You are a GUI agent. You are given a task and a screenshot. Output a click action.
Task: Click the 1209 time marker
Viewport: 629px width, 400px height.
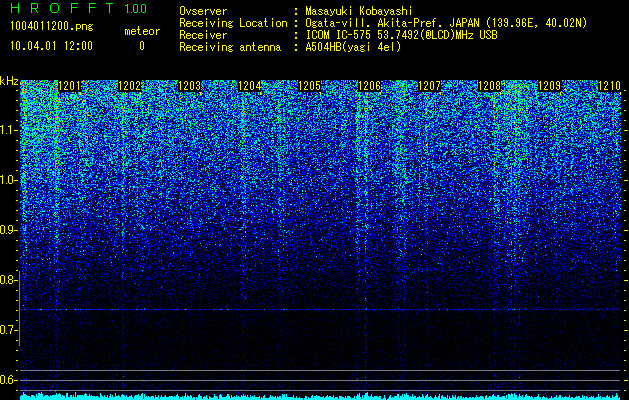549,86
